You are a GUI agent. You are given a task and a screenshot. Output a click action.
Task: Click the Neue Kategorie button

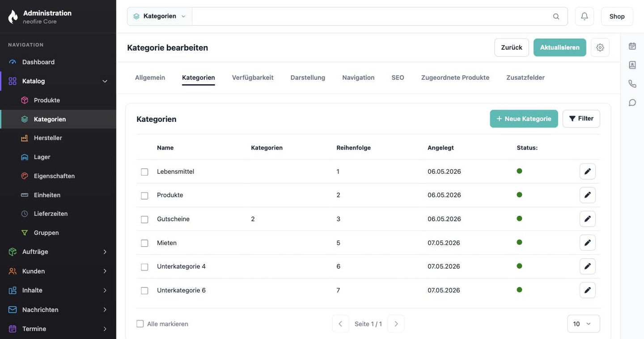524,119
